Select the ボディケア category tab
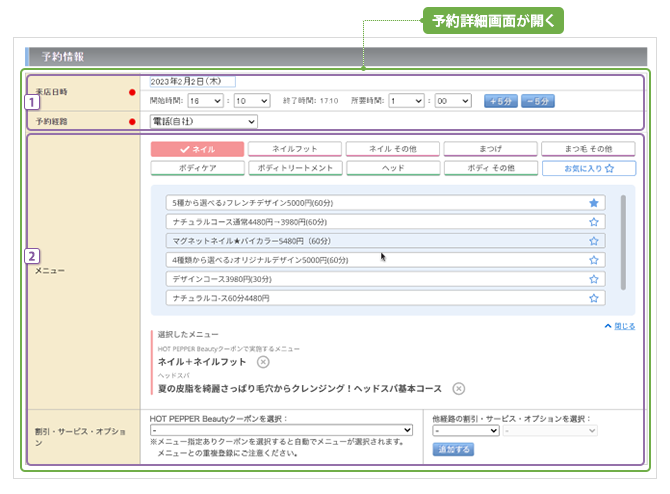 [x=197, y=169]
